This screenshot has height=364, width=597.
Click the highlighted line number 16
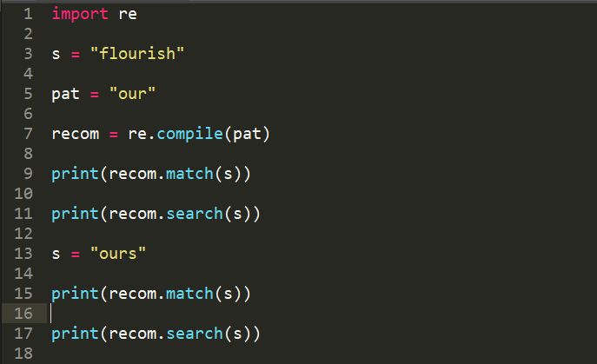23,314
